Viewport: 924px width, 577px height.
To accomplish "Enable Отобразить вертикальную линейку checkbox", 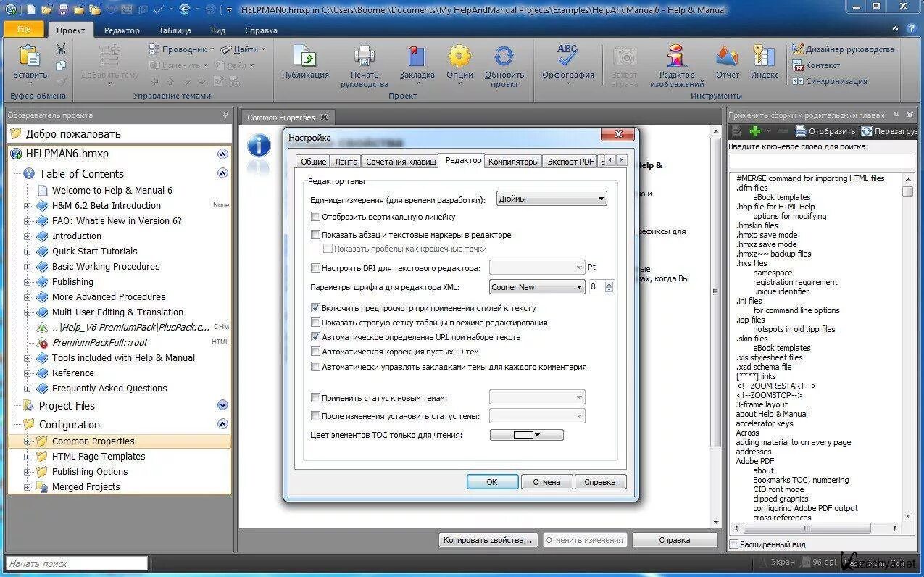I will pyautogui.click(x=315, y=217).
